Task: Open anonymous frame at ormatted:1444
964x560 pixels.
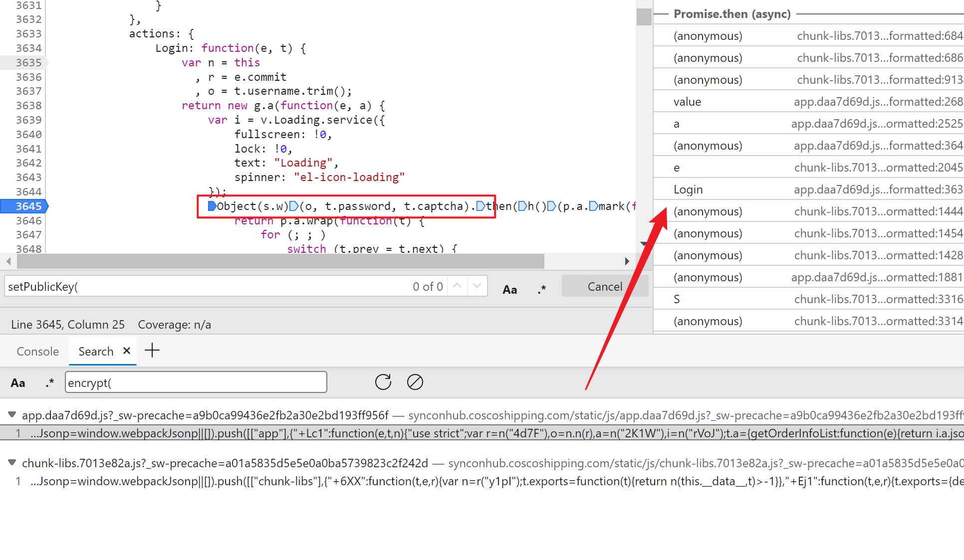Action: pyautogui.click(x=808, y=211)
